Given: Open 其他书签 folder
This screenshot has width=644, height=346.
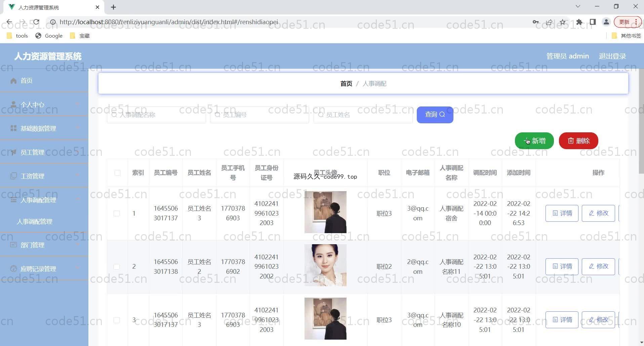Looking at the screenshot, I should [x=626, y=36].
